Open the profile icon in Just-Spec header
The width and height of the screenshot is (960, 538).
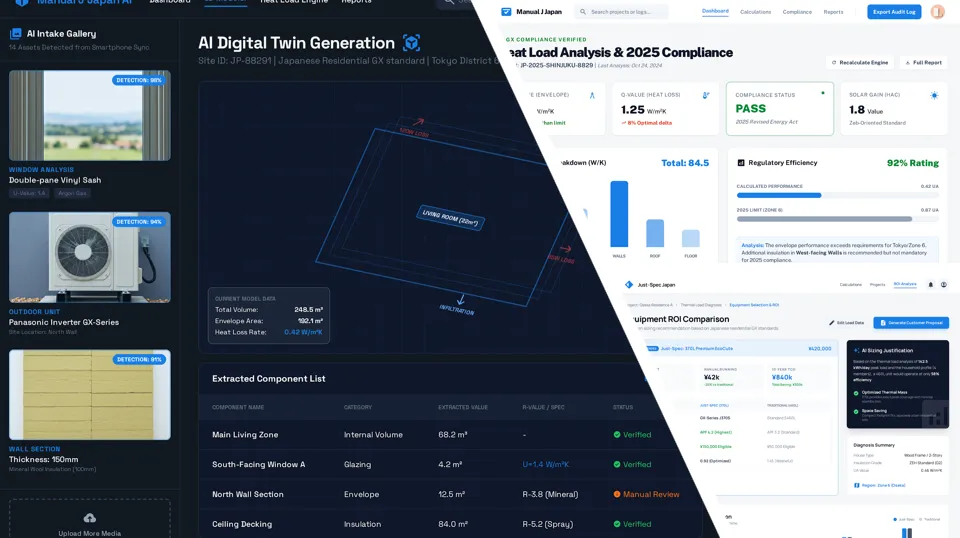click(944, 285)
